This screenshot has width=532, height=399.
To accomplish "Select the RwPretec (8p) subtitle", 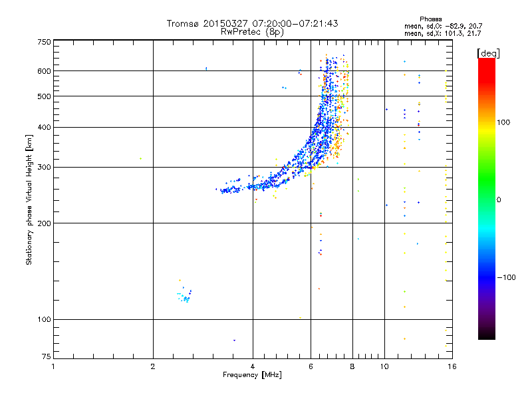I will coord(252,32).
